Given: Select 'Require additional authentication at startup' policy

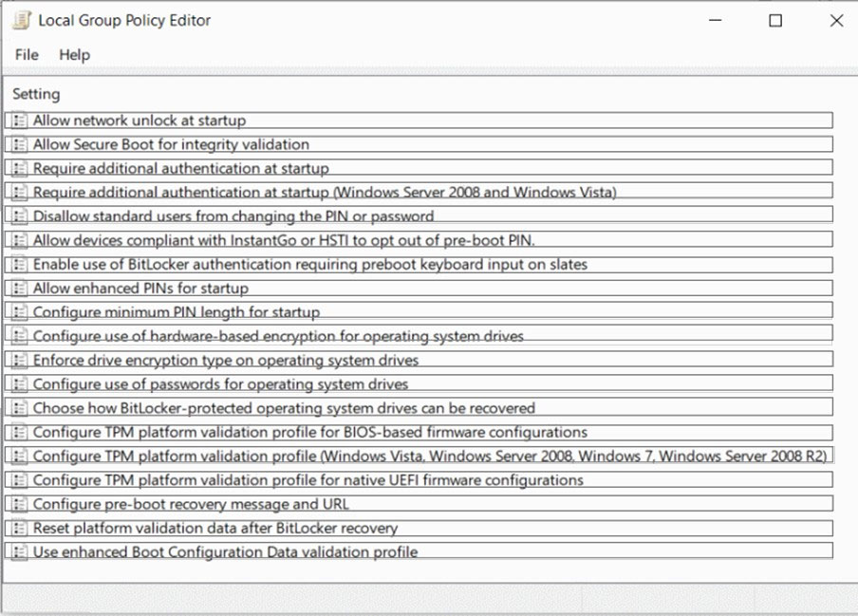Looking at the screenshot, I should pyautogui.click(x=420, y=168).
